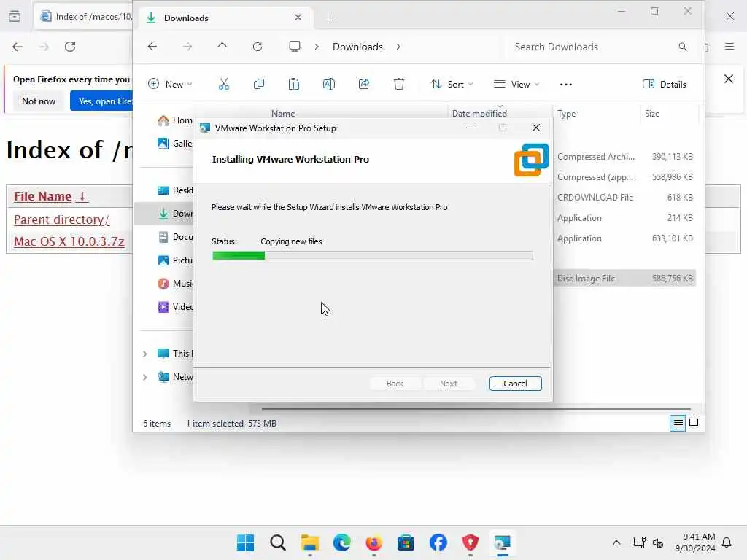This screenshot has height=560, width=747.
Task: Open Mac OS X 10.0.3.7z link
Action: [x=69, y=241]
